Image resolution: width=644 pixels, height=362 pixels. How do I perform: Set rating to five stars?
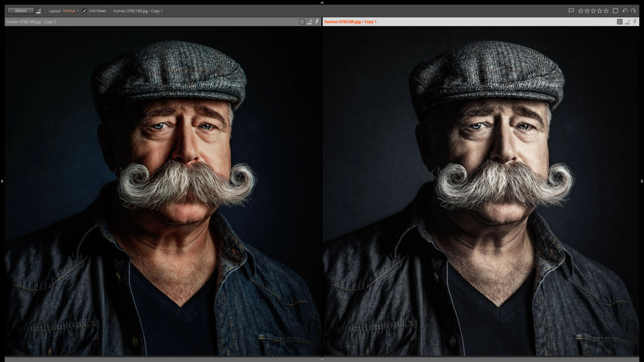(x=606, y=11)
